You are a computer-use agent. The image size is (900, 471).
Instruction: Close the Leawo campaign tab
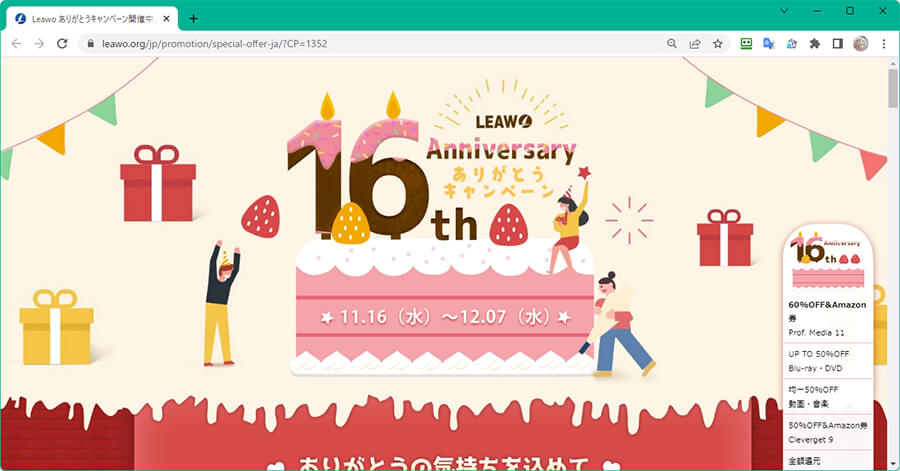pyautogui.click(x=166, y=19)
